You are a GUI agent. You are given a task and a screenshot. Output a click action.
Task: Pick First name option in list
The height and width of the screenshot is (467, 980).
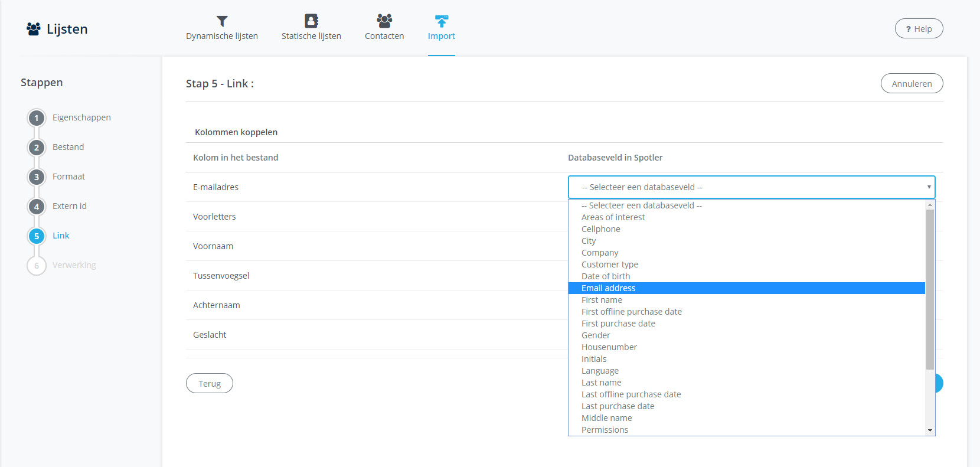(x=602, y=300)
